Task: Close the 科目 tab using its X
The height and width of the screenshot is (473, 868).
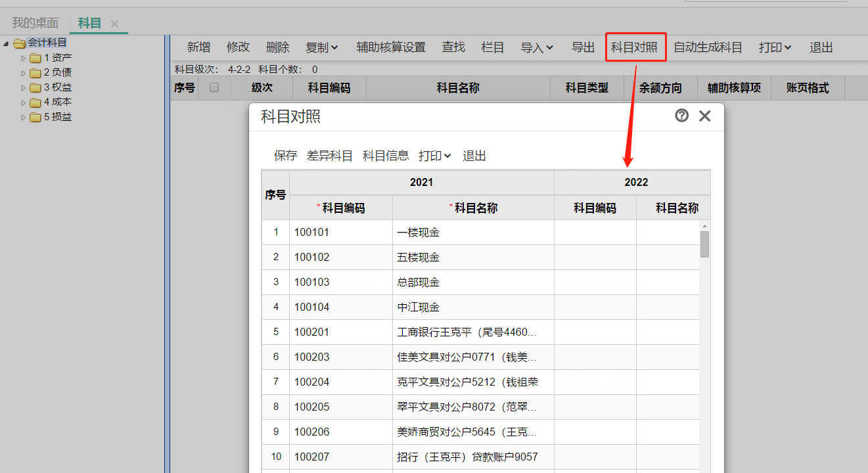Action: pos(114,24)
